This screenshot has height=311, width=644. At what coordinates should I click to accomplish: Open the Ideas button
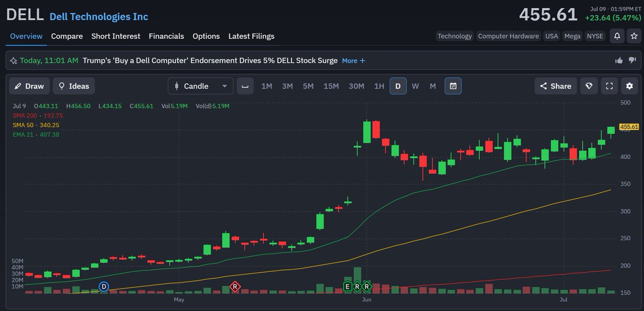pos(74,86)
